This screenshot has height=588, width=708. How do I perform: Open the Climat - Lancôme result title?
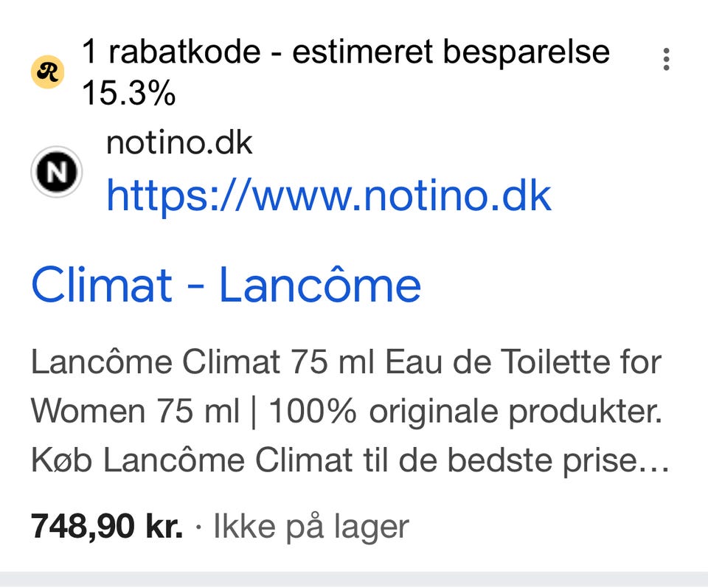(226, 286)
